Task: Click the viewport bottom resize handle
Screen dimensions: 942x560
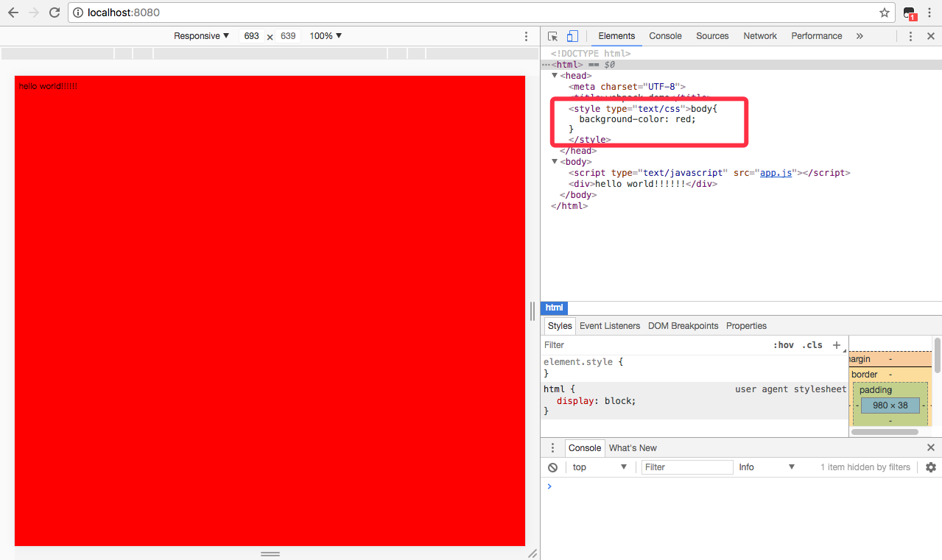Action: point(270,553)
